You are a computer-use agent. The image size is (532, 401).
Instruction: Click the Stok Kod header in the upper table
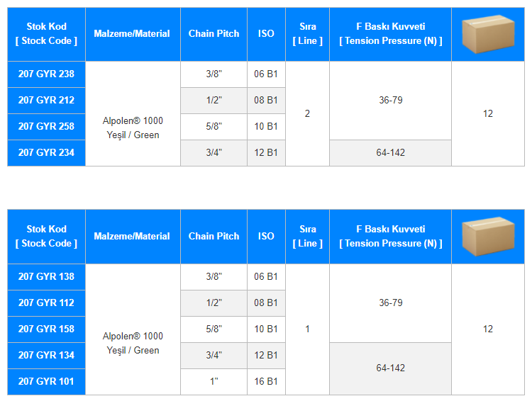pos(46,34)
